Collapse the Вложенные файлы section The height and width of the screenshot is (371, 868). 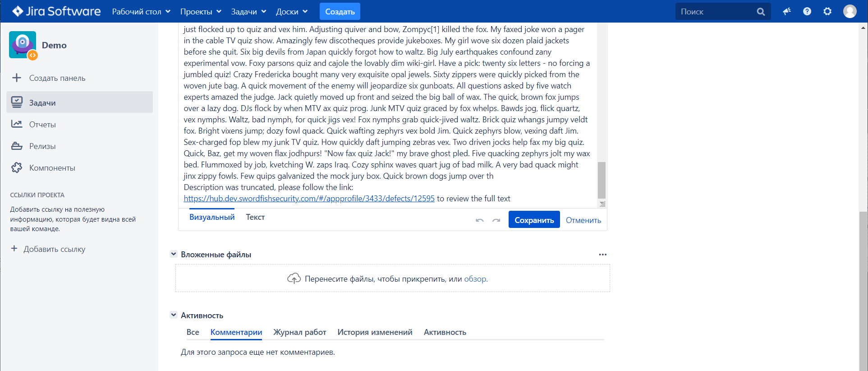(174, 254)
